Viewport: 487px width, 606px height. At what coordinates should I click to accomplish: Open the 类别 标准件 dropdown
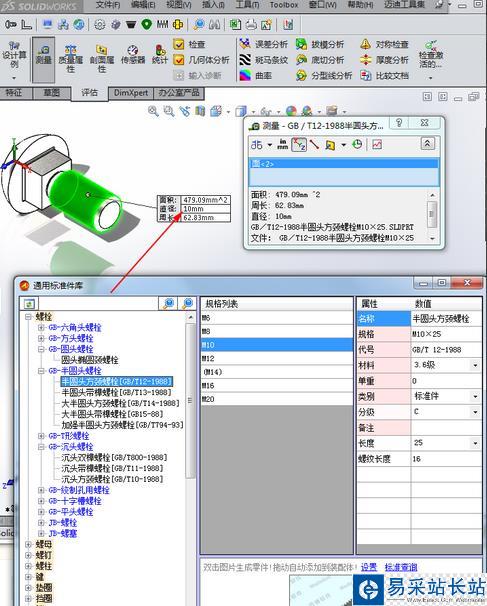pyautogui.click(x=475, y=396)
